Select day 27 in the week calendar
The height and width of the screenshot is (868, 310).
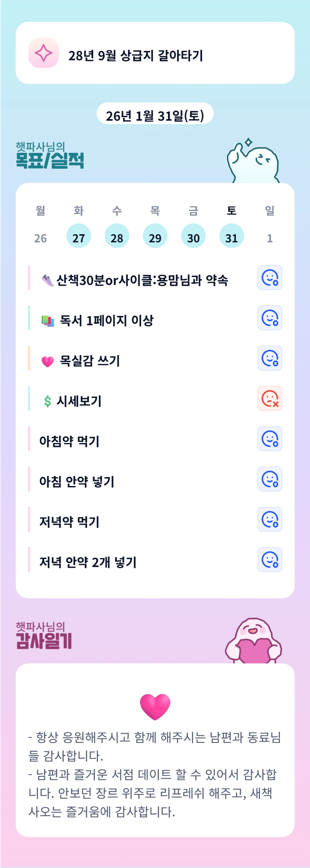point(79,236)
